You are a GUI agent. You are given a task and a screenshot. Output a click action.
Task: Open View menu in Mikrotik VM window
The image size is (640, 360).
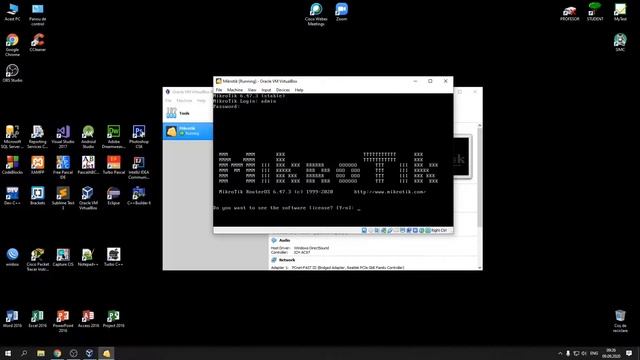[x=252, y=90]
